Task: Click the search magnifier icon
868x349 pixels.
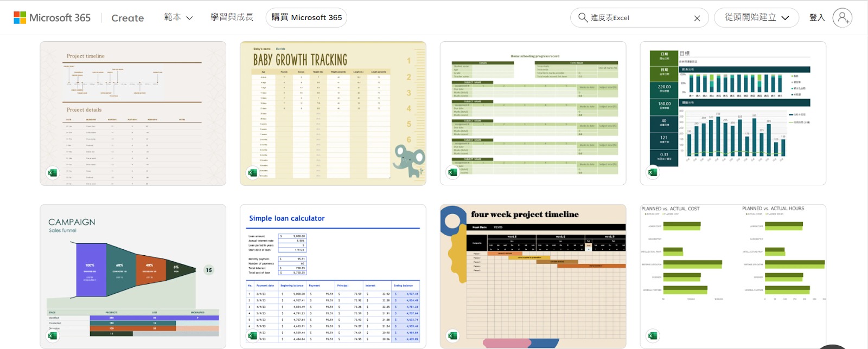Action: [x=583, y=18]
